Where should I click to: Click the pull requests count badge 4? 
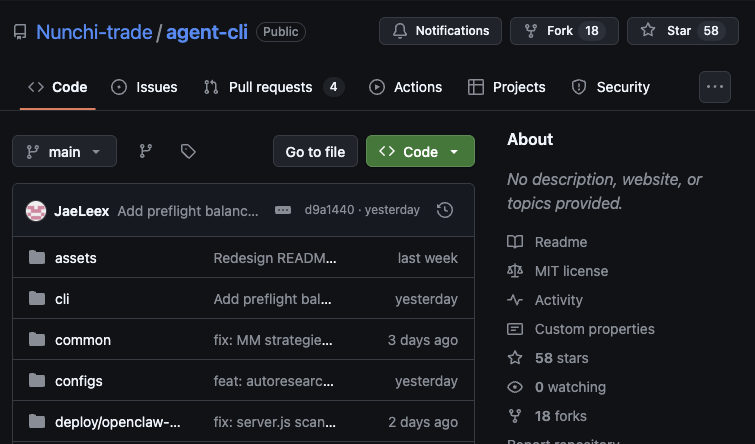point(333,87)
